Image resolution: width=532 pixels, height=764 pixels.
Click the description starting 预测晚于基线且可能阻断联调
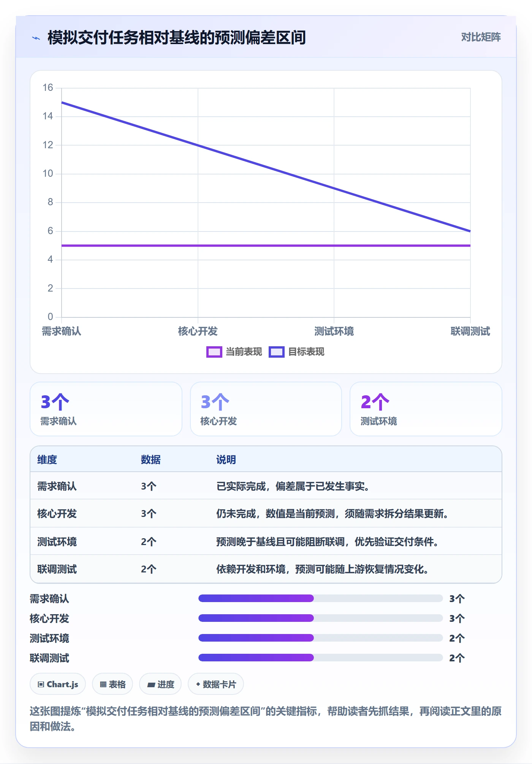point(328,542)
